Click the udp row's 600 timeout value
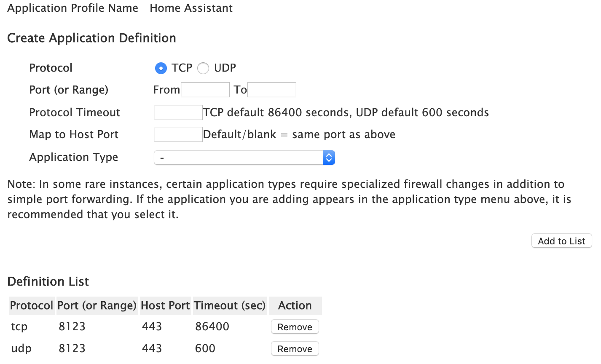This screenshot has height=364, width=601. pyautogui.click(x=205, y=348)
